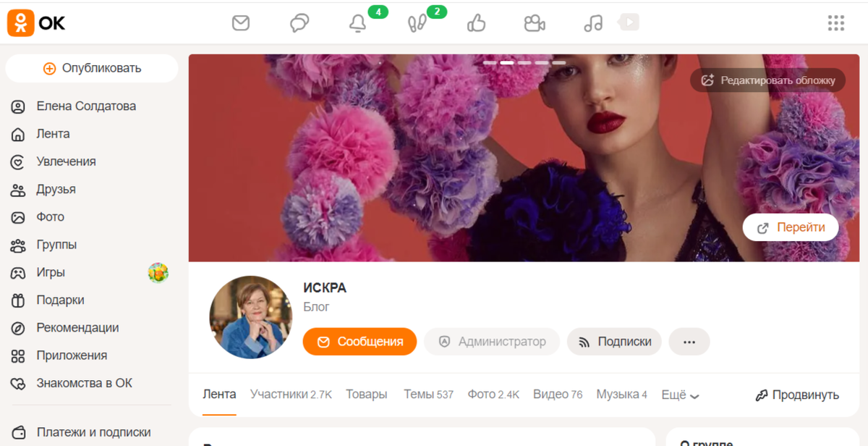Open messages envelope icon in top bar
Viewport: 868px width, 446px height.
pos(241,23)
